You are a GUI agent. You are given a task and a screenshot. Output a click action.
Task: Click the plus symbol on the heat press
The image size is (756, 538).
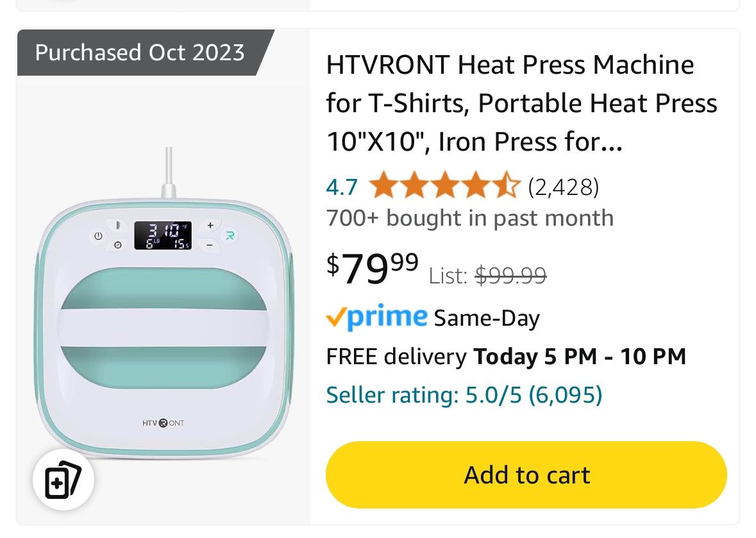210,226
